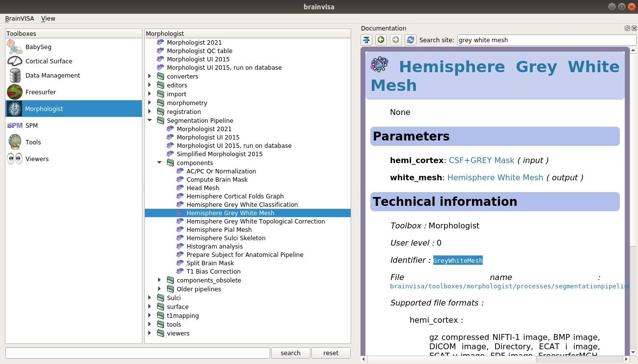Screen dimensions: 638x364
Task: Click the BabySeg toolbox icon
Action: tap(15, 47)
